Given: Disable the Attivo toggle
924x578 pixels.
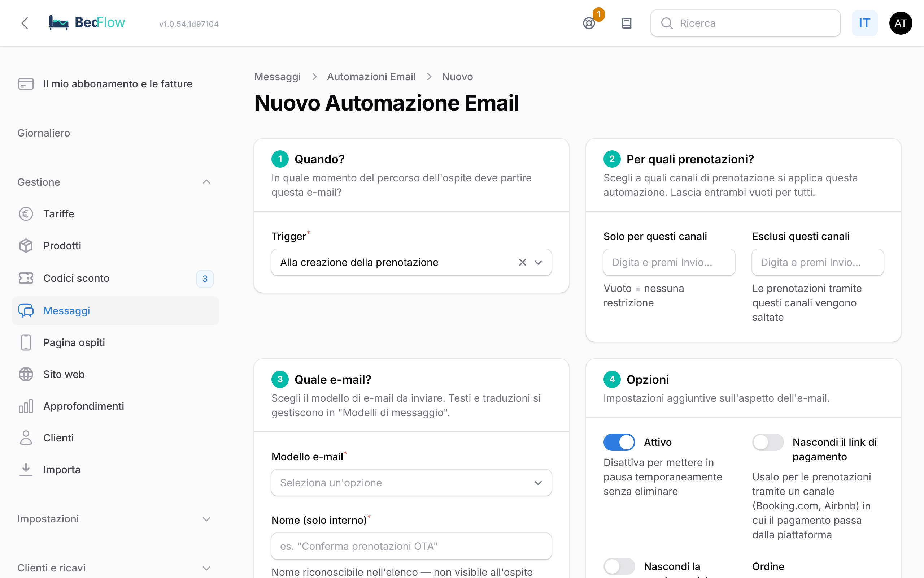Looking at the screenshot, I should [x=619, y=442].
